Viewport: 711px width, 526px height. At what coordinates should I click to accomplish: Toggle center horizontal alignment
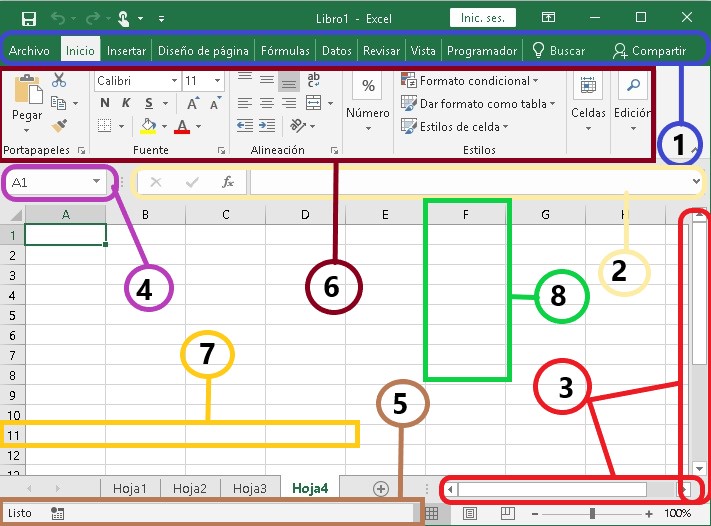tap(266, 103)
